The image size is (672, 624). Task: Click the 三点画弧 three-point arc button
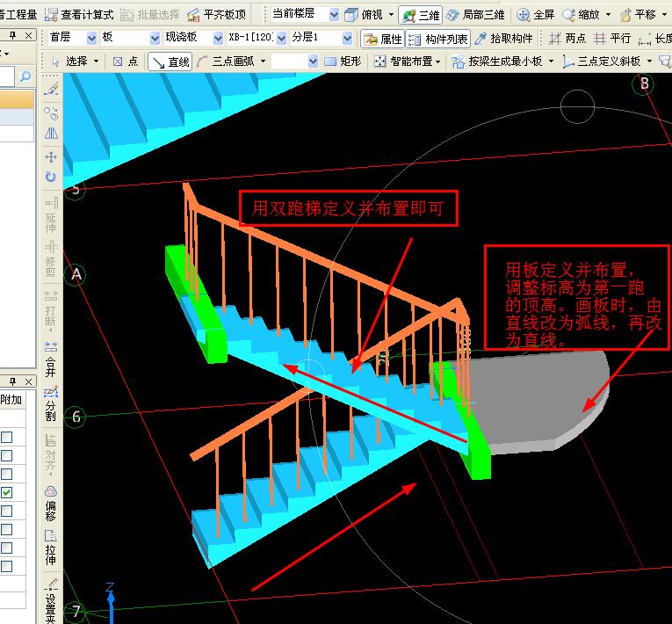[226, 62]
